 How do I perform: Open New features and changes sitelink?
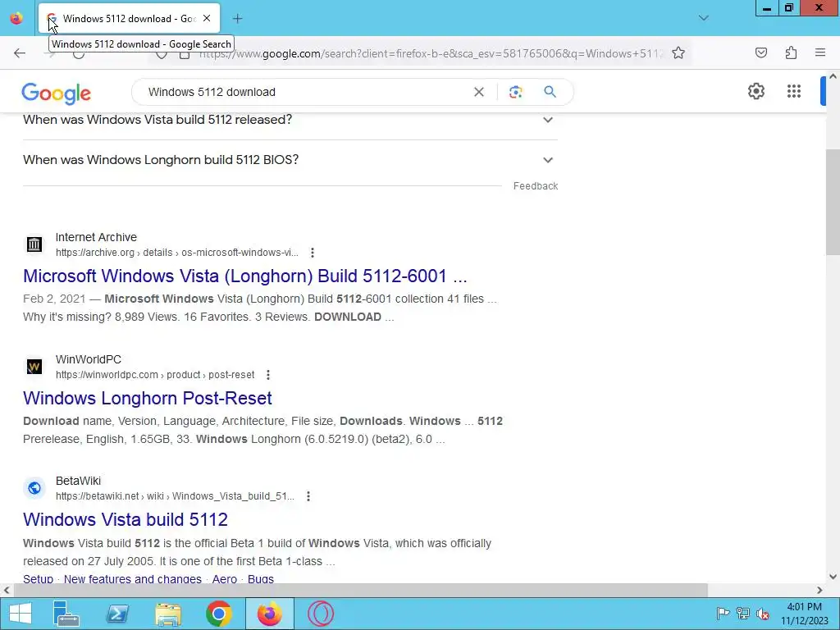coord(133,578)
